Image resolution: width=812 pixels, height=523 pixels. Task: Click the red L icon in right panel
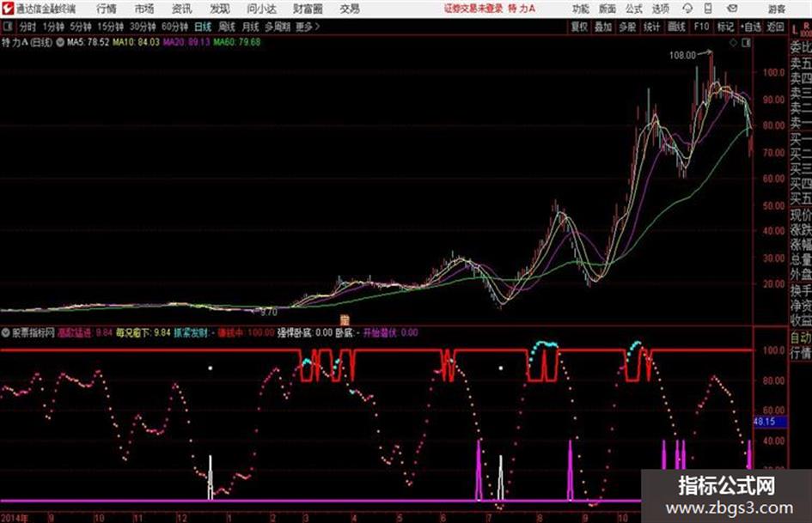(795, 31)
